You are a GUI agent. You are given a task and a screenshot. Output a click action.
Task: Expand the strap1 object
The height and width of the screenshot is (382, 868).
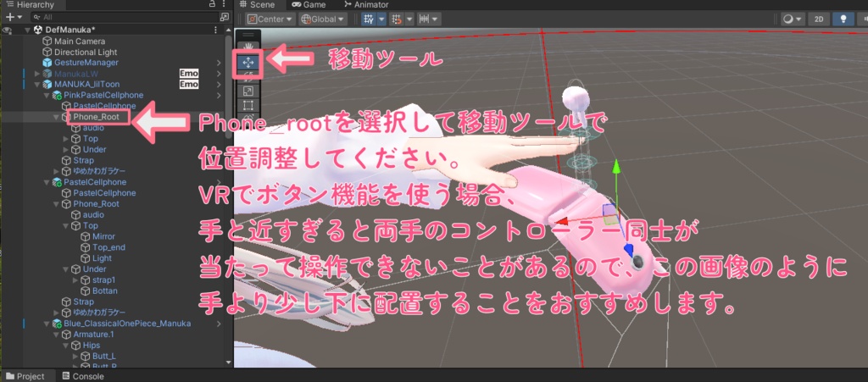pos(75,280)
